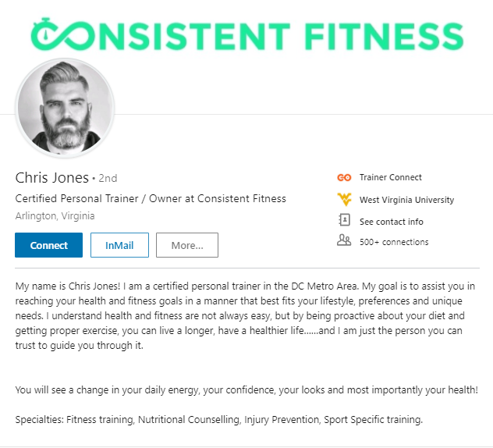Click the connections people icon
Image resolution: width=493 pixels, height=448 pixels.
point(344,240)
